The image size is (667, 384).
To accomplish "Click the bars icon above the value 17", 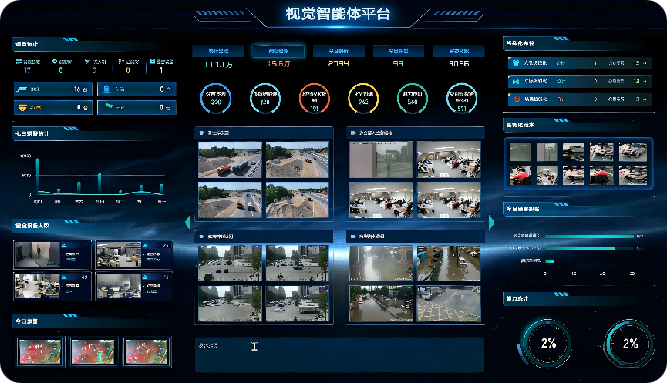I will click(x=19, y=61).
